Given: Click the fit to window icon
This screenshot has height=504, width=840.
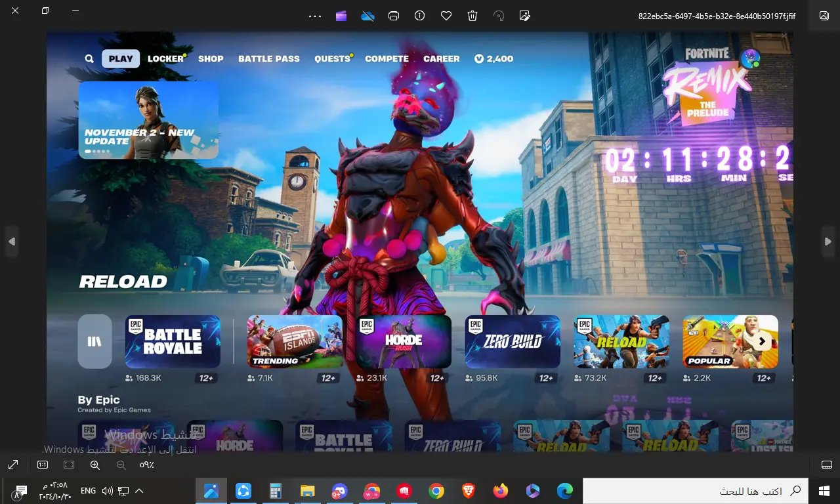Looking at the screenshot, I should 69,465.
